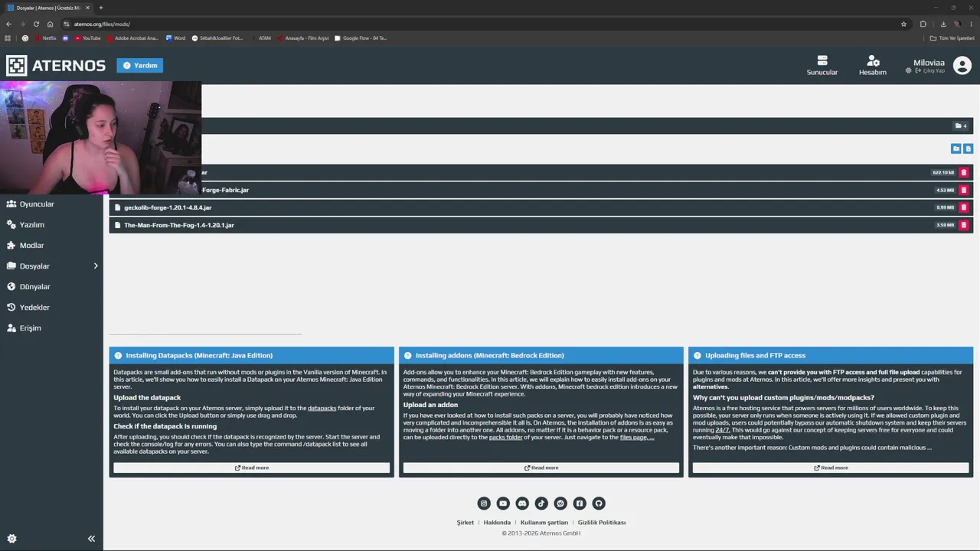Bookmark this page with the star icon
The width and height of the screenshot is (980, 551).
click(x=903, y=24)
